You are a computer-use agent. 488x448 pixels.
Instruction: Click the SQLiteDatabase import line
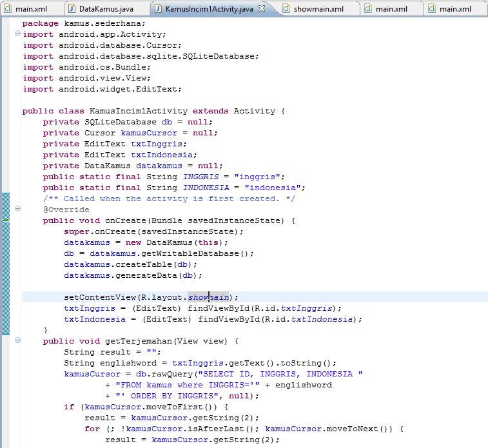(x=141, y=56)
